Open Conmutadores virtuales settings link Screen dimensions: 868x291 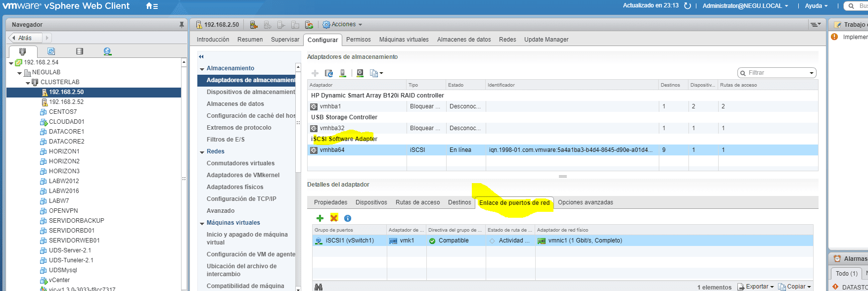coord(240,163)
